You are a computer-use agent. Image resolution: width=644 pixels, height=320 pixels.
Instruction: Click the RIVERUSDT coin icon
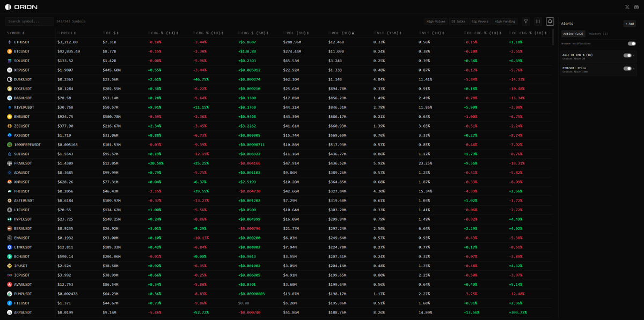tap(10, 107)
